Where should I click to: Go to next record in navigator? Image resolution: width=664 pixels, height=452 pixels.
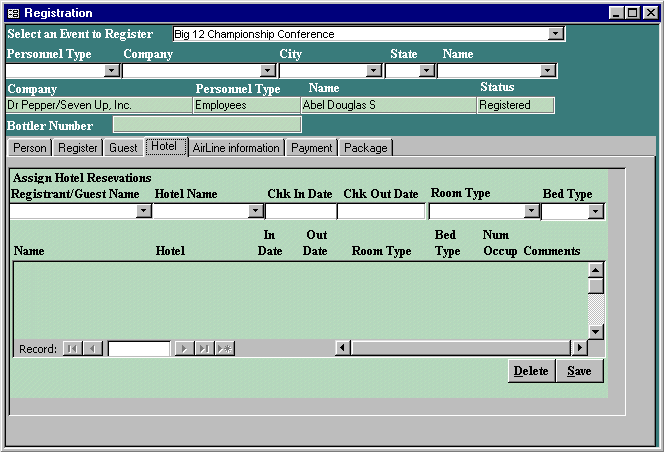click(x=184, y=349)
